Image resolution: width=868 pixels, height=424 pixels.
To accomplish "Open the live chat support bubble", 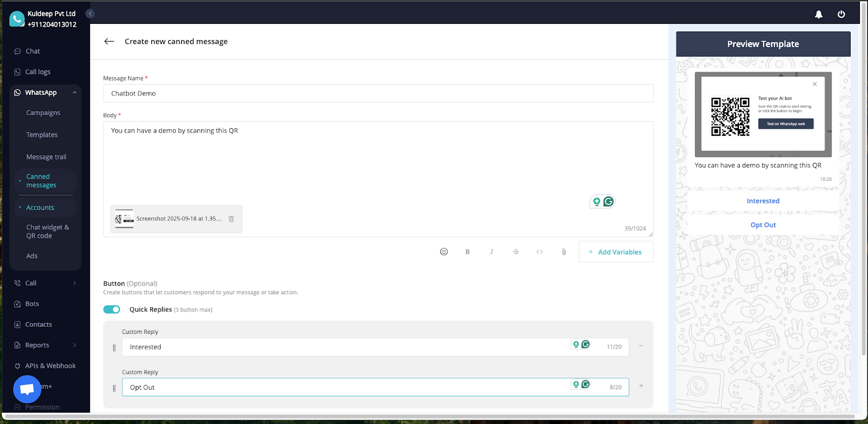I will point(27,389).
